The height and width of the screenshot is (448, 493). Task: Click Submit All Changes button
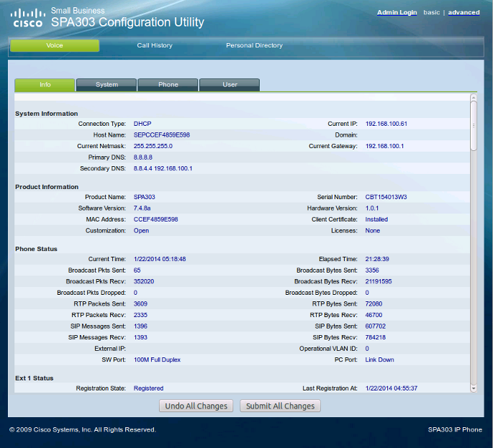click(x=280, y=406)
